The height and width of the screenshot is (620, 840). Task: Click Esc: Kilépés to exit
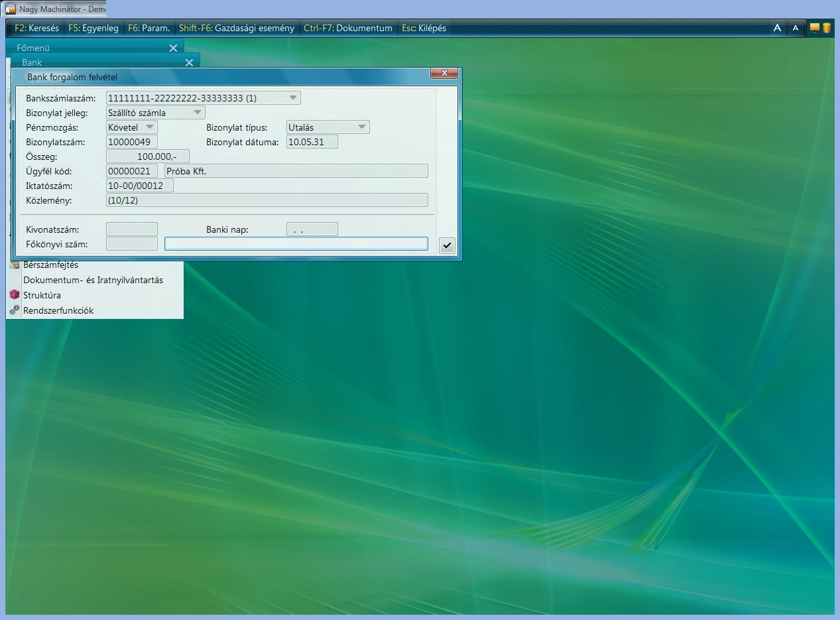pos(424,29)
